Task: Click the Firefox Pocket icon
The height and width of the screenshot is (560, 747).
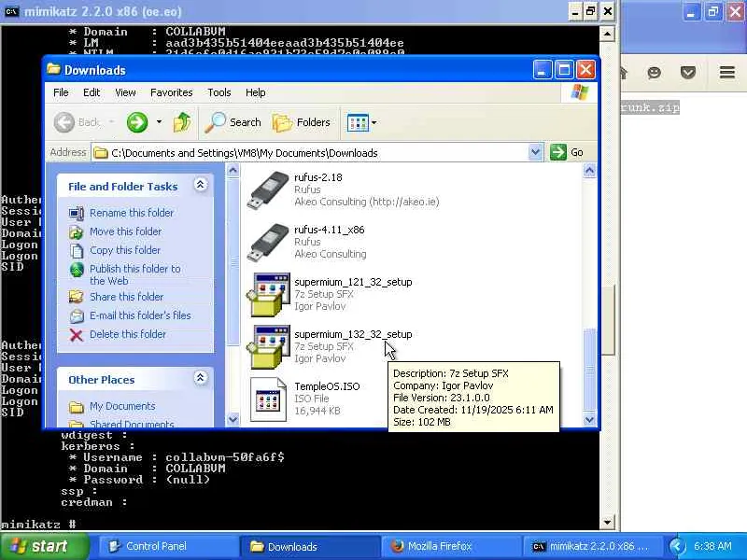Action: (687, 73)
